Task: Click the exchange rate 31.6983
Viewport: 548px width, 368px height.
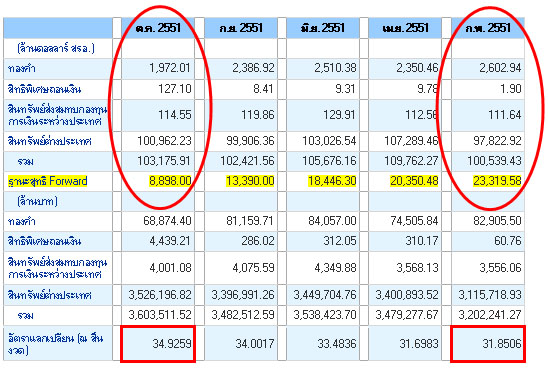Action: (x=419, y=344)
